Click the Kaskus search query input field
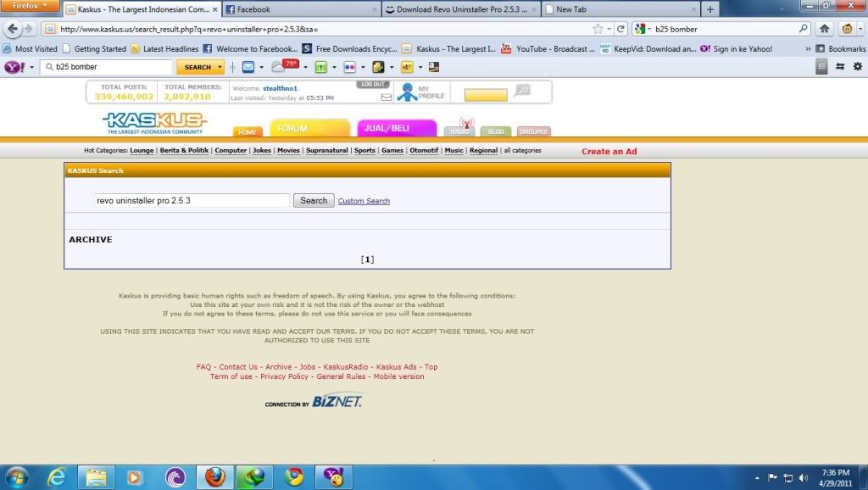 pyautogui.click(x=192, y=200)
